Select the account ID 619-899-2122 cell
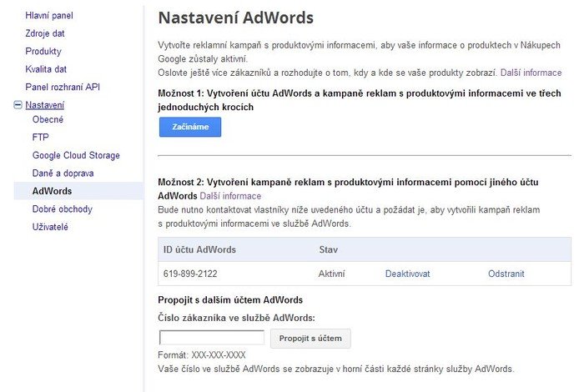This screenshot has width=584, height=392. tap(190, 274)
